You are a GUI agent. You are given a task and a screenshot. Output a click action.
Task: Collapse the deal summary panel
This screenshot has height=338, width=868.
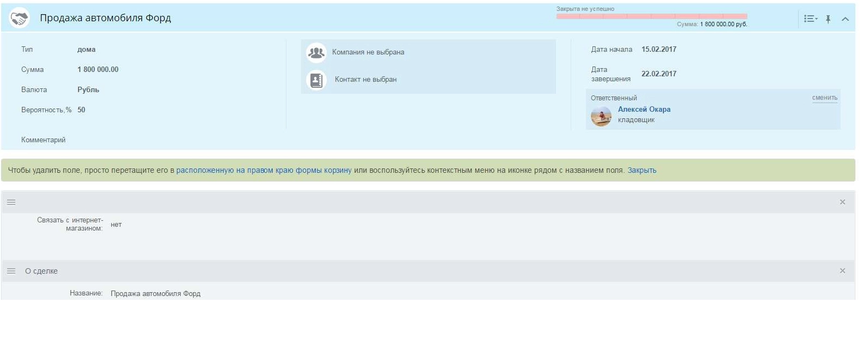click(845, 19)
